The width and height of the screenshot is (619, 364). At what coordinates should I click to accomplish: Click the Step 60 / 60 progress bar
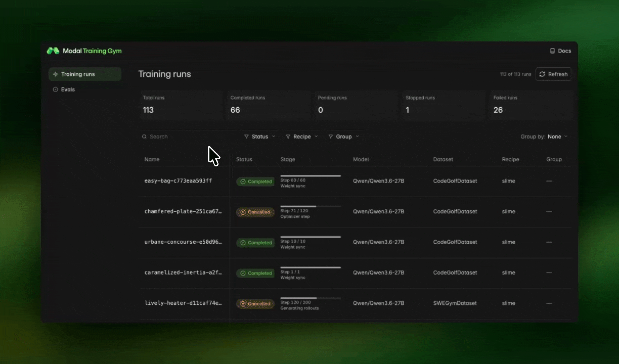(x=311, y=176)
